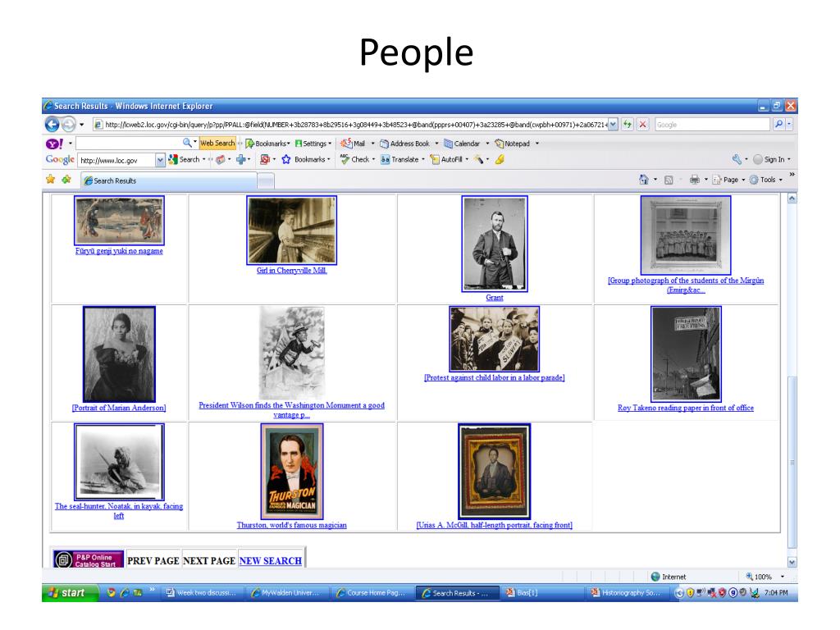Viewport: 840px width, 630px height.
Task: Click the wrench icon on the Google toolbar
Action: tap(737, 160)
